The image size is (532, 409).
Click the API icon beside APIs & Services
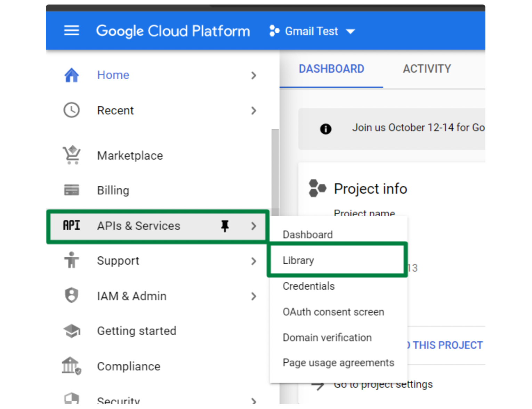[72, 225]
